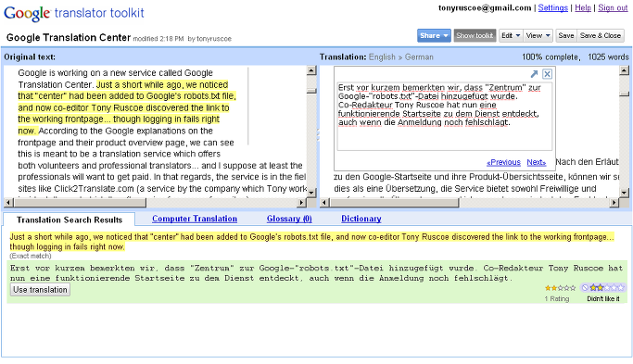The width and height of the screenshot is (633, 364).
Task: Rate the translation four stars
Action: coord(614,288)
